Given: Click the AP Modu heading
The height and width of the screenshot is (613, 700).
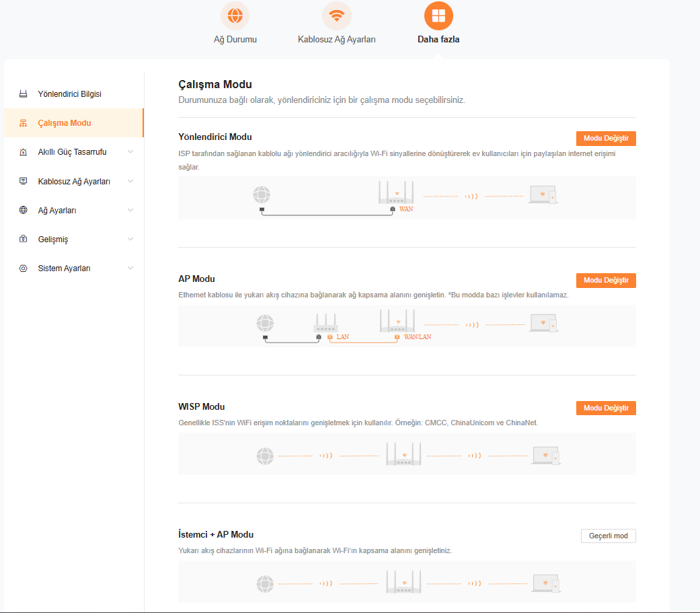Looking at the screenshot, I should [196, 279].
